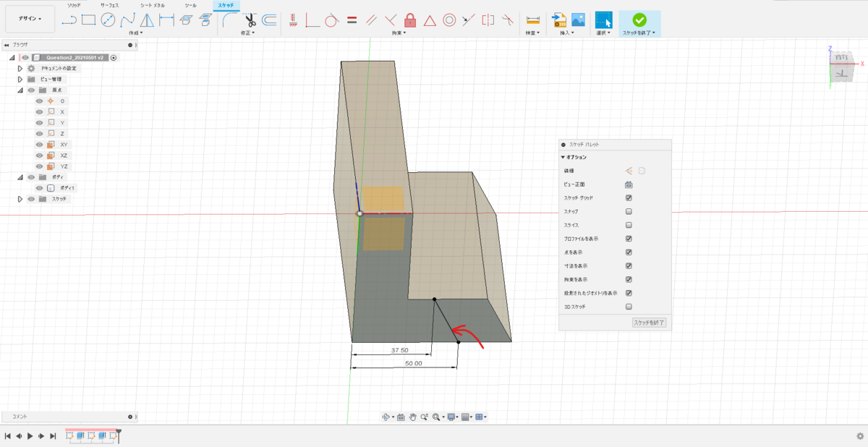868x447 pixels.
Task: Click the Insert SVG icon
Action: pyautogui.click(x=558, y=20)
